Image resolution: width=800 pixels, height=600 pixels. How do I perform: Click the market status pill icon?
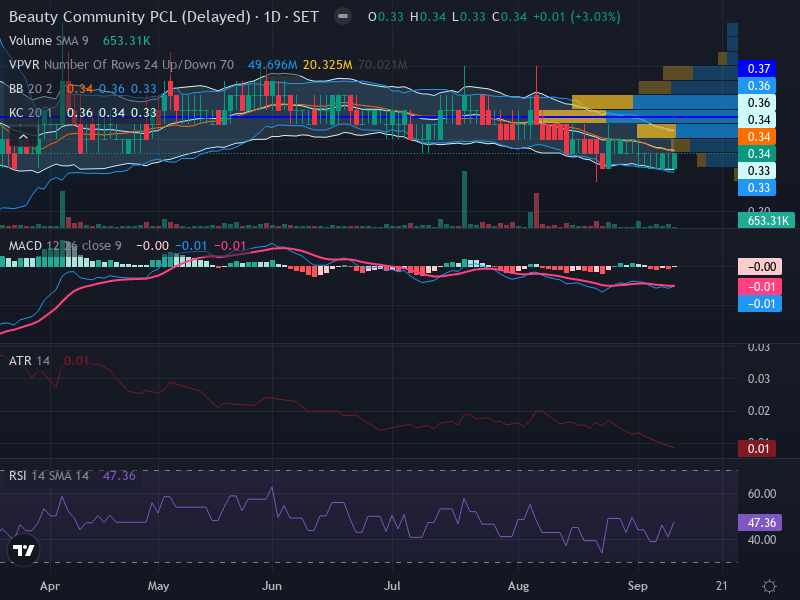(343, 16)
